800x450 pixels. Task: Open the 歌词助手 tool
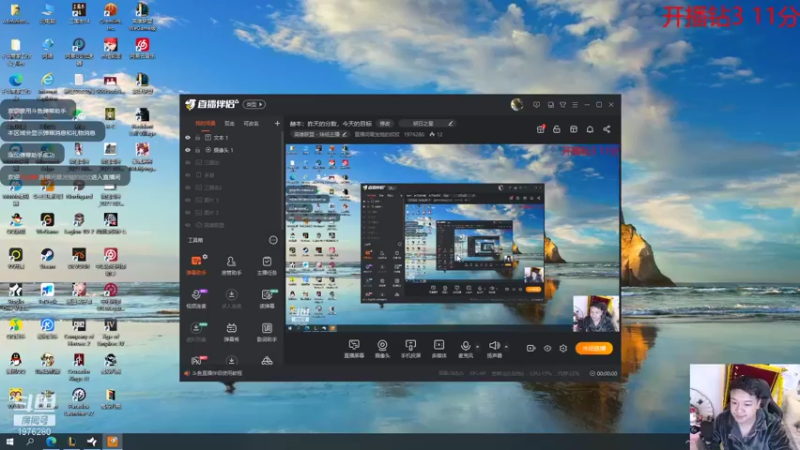[x=267, y=332]
